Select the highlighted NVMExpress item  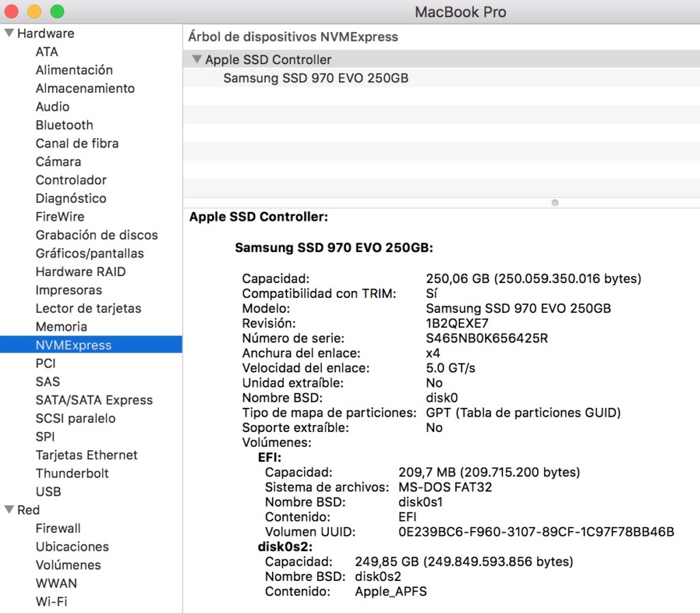(91, 344)
